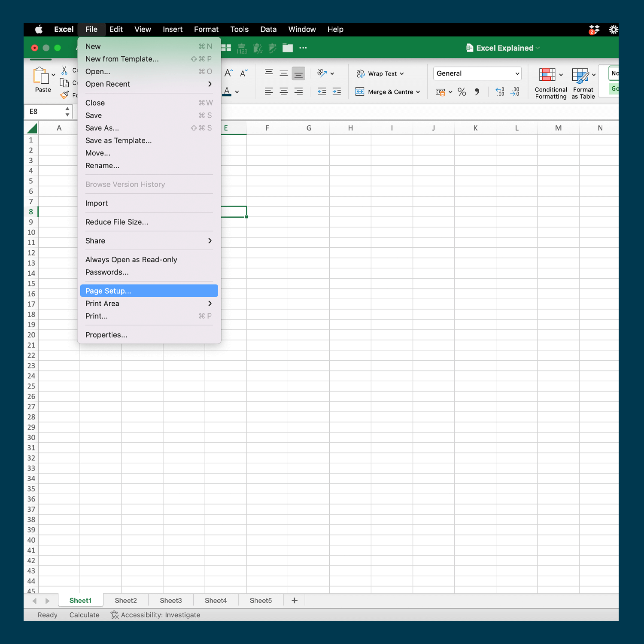Click the text orientation icon
Image resolution: width=644 pixels, height=644 pixels.
[322, 73]
